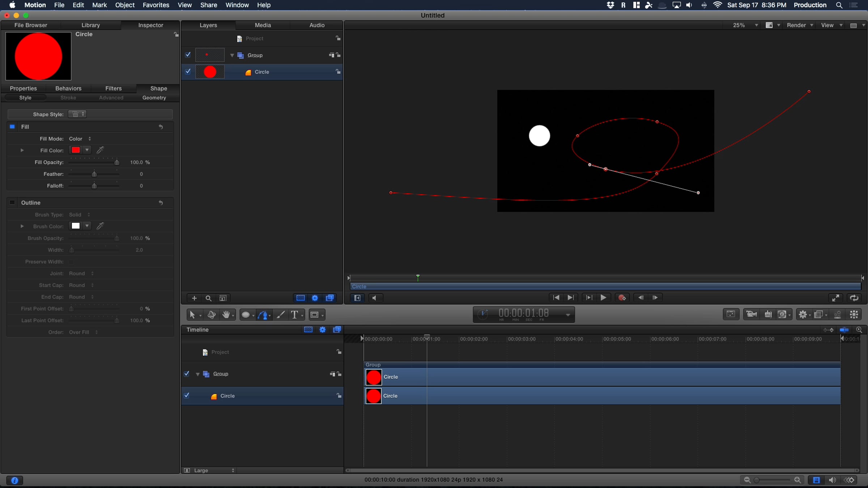Screen dimensions: 868x488
Task: Toggle Circle layer visibility in Layers list
Action: click(x=188, y=72)
